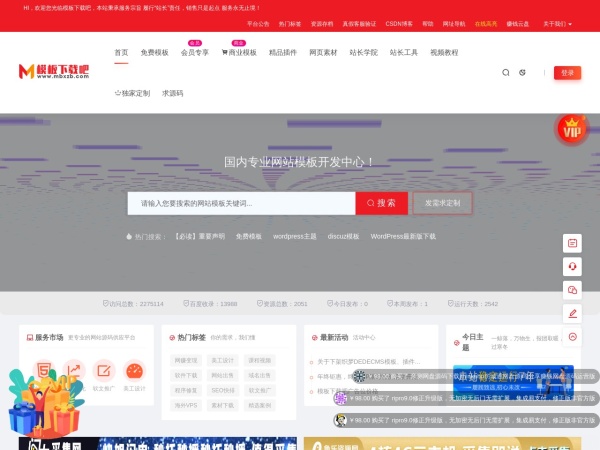Open the 站长工具 nav item
The image size is (600, 450).
[x=404, y=52]
